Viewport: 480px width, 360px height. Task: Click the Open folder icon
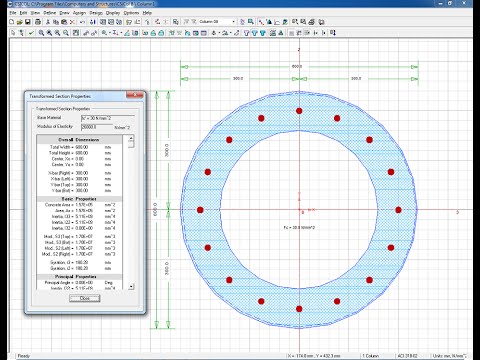pos(20,22)
